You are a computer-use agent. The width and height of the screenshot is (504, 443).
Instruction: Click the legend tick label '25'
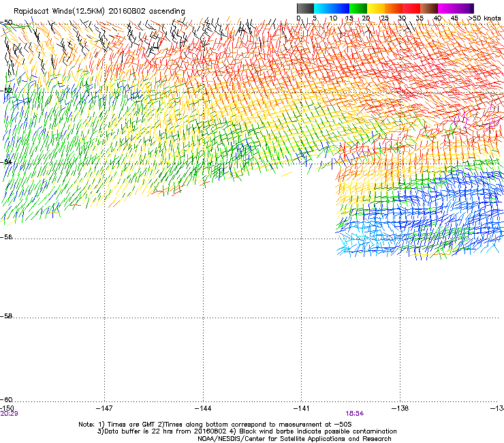pyautogui.click(x=385, y=18)
